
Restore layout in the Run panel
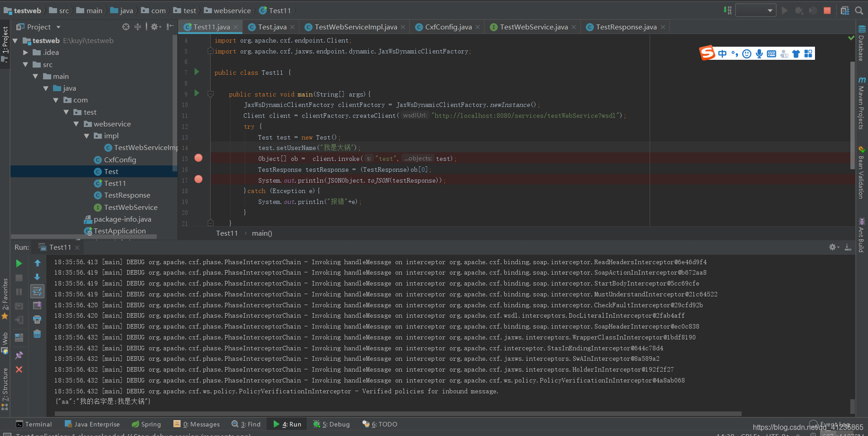click(19, 338)
